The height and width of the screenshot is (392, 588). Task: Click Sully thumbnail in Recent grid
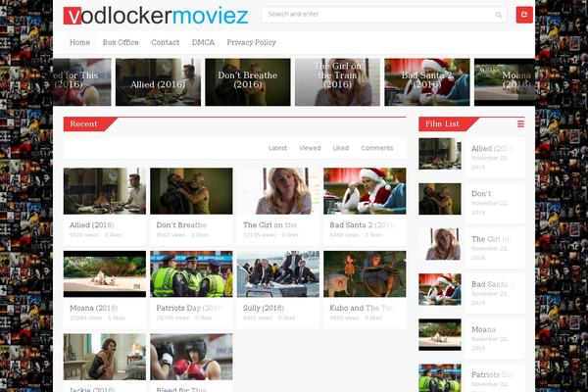(x=278, y=273)
